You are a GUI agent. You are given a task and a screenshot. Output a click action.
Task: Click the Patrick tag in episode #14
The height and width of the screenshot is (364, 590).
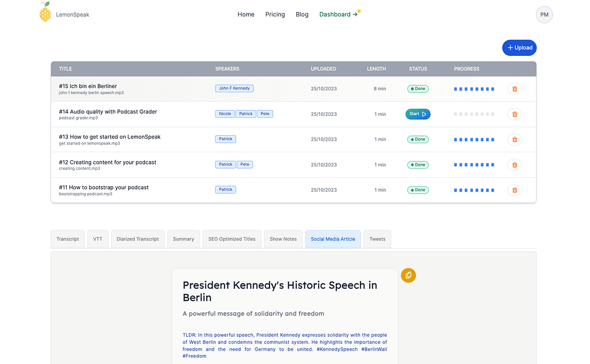pos(246,113)
